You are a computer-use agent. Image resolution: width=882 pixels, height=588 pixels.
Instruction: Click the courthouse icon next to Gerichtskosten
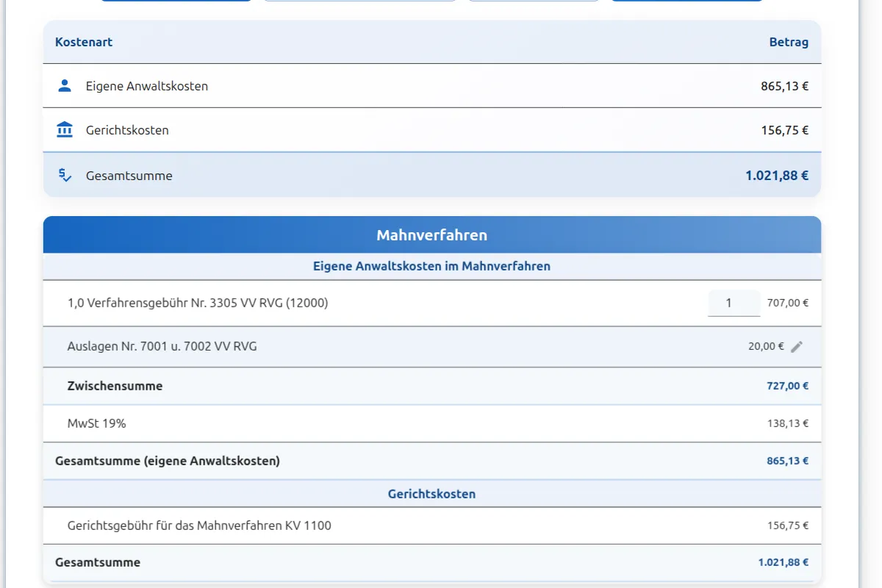[x=65, y=130]
